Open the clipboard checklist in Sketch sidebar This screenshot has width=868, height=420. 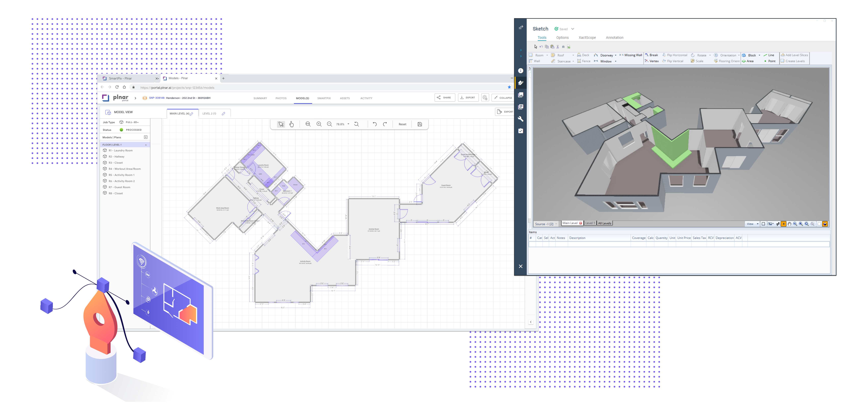(x=521, y=131)
